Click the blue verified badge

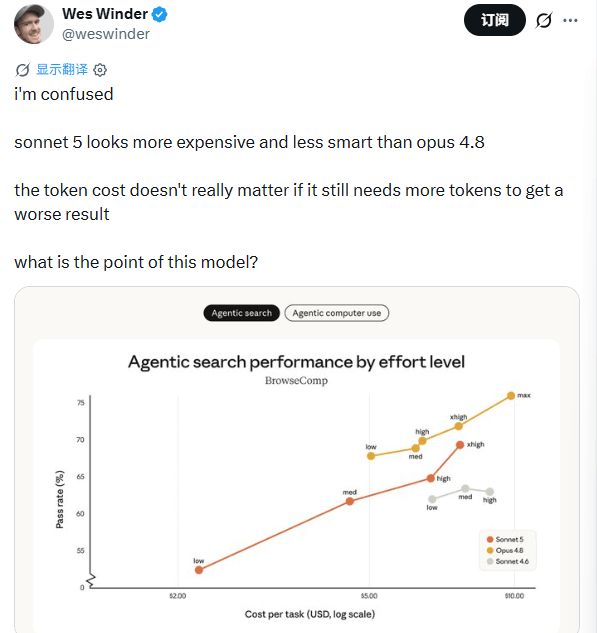159,15
